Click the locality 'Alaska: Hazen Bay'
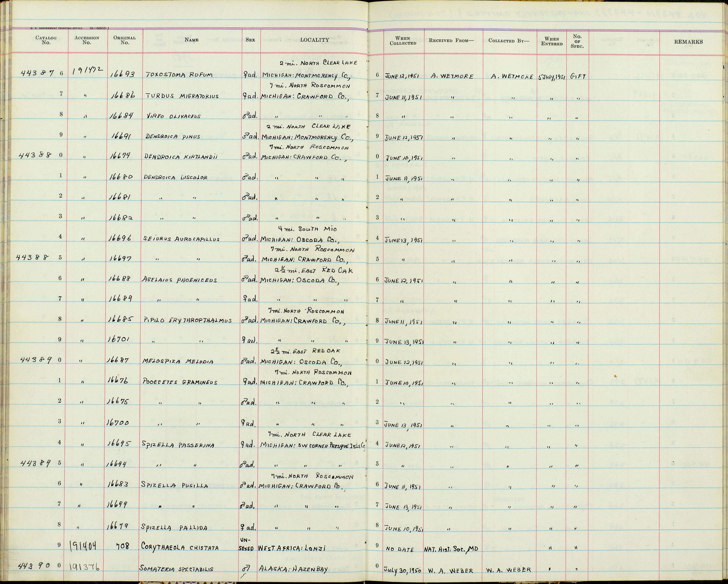The height and width of the screenshot is (584, 728). point(293,569)
